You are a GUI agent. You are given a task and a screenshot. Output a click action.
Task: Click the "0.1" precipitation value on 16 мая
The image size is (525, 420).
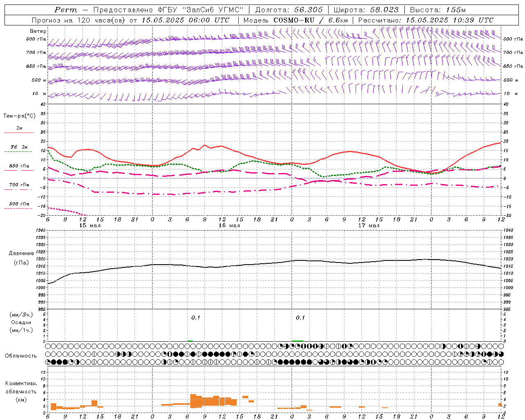(x=196, y=317)
